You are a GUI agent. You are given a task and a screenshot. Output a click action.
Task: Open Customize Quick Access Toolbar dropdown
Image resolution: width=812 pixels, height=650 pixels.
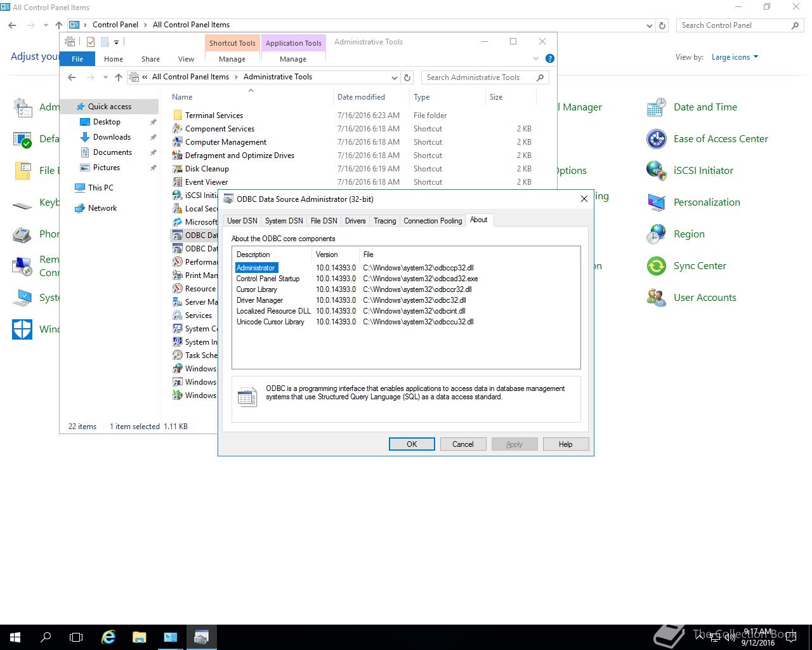[117, 42]
